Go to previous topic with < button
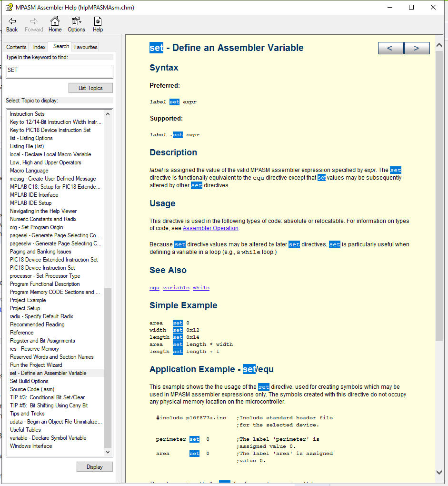This screenshot has height=486, width=448. (x=390, y=48)
